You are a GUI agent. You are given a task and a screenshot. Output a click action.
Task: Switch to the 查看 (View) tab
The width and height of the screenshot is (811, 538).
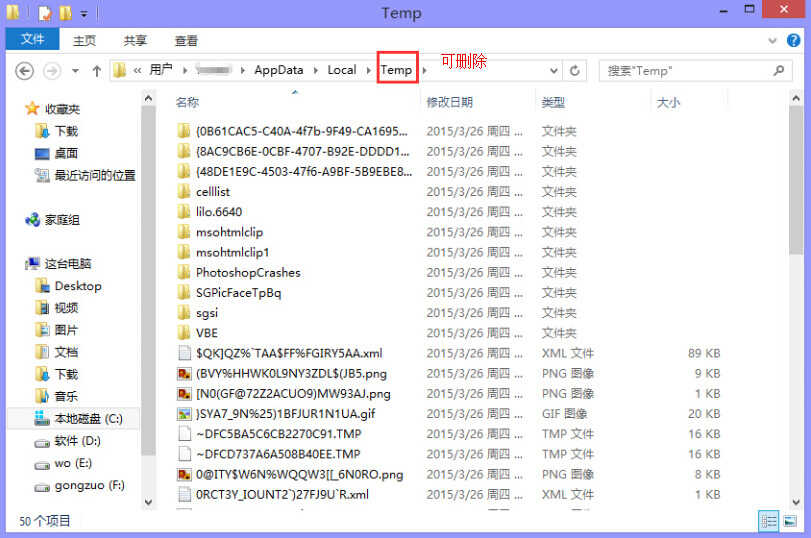point(186,41)
